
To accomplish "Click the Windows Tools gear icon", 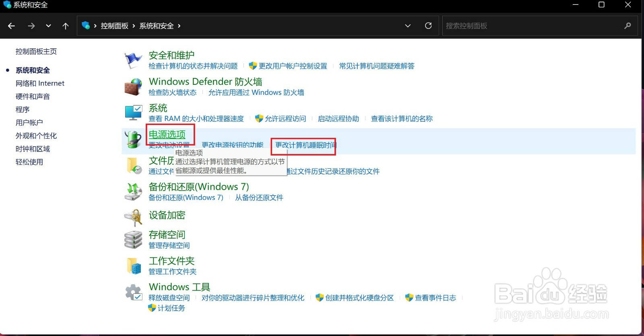I will coord(134,292).
